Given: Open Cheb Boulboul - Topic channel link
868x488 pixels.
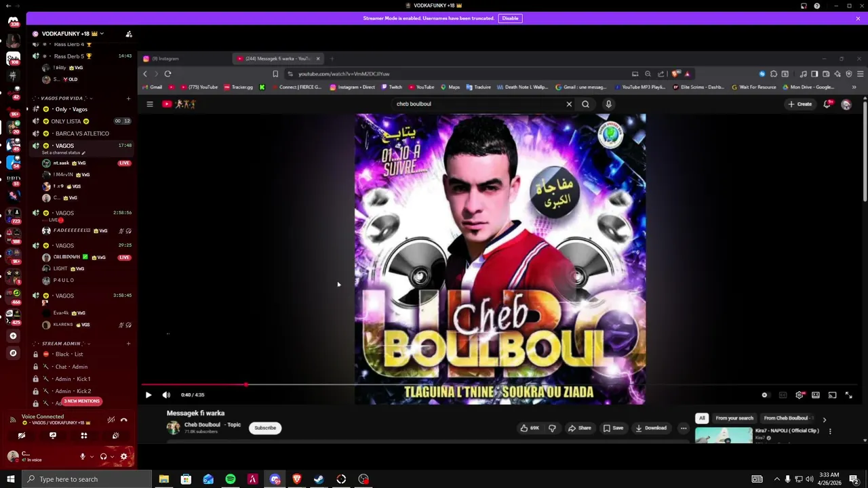Looking at the screenshot, I should 212,425.
